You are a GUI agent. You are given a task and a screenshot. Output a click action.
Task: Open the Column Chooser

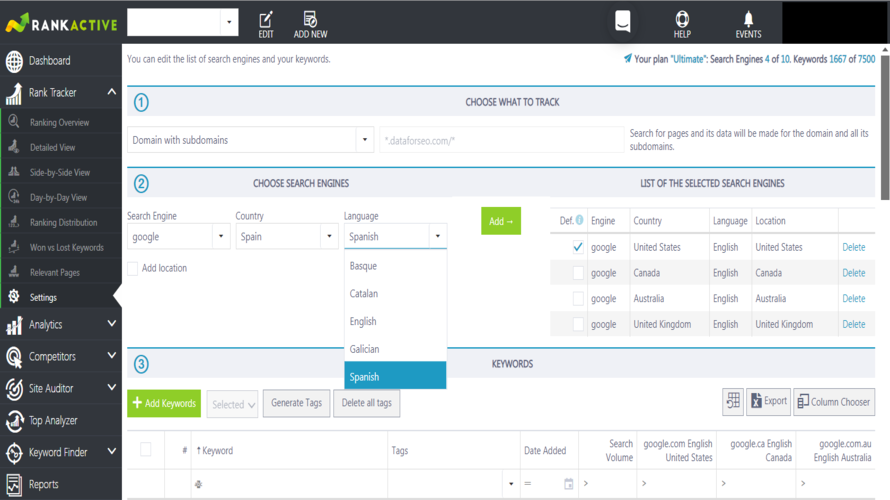coord(834,401)
